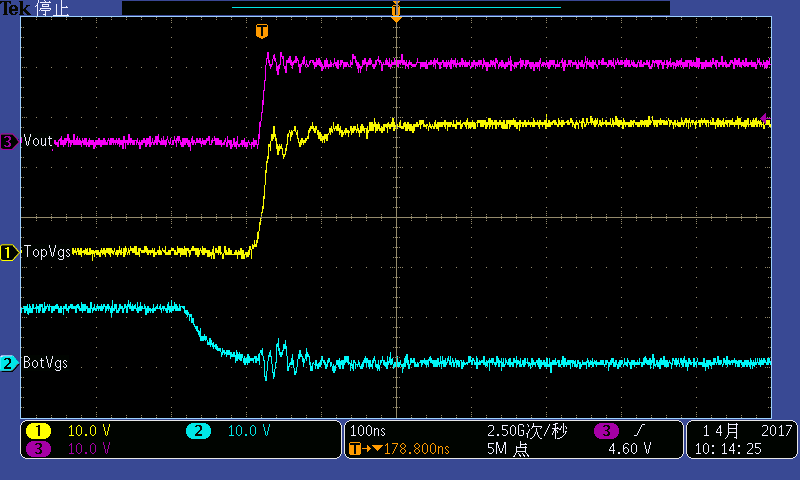Screen dimensions: 800x480
Task: Click the Tek logo
Action: coord(16,8)
